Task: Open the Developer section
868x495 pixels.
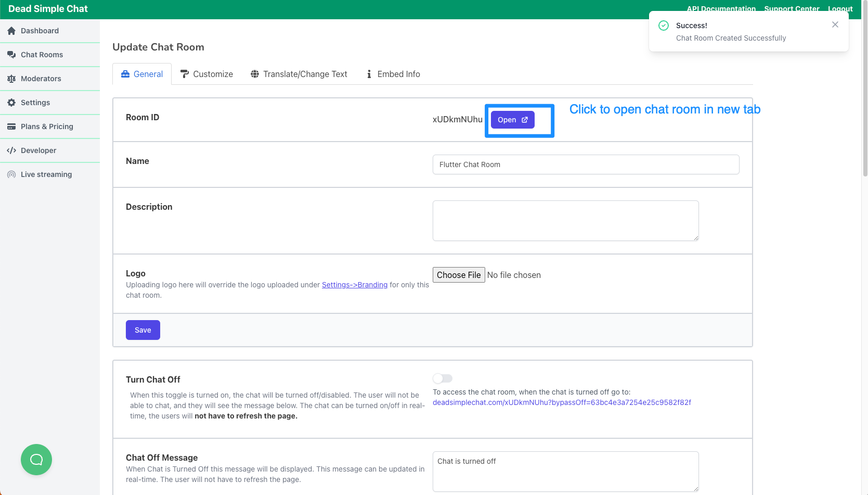Action: tap(39, 150)
